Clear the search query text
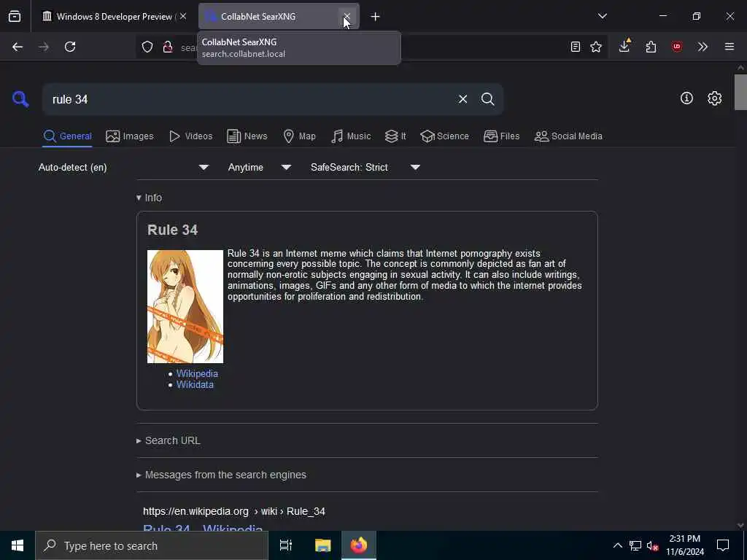 point(462,99)
